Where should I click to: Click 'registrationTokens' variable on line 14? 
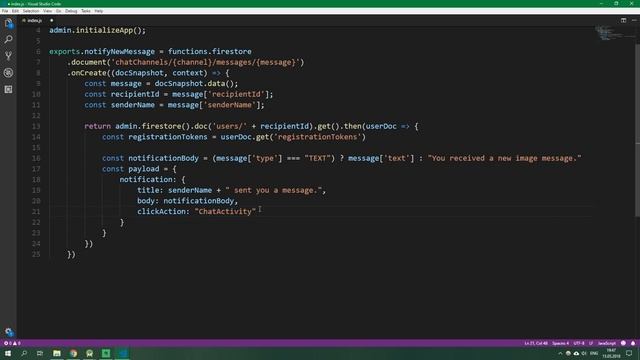(x=168, y=137)
